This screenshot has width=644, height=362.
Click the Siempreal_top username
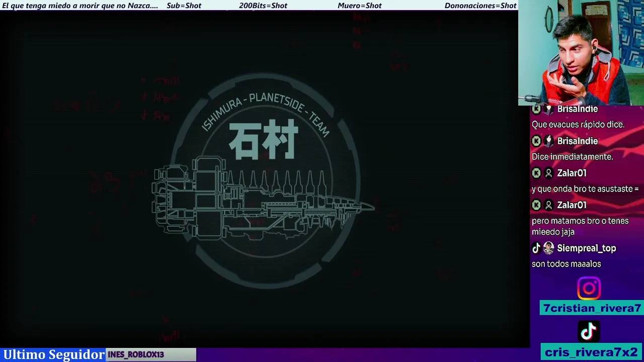[586, 248]
